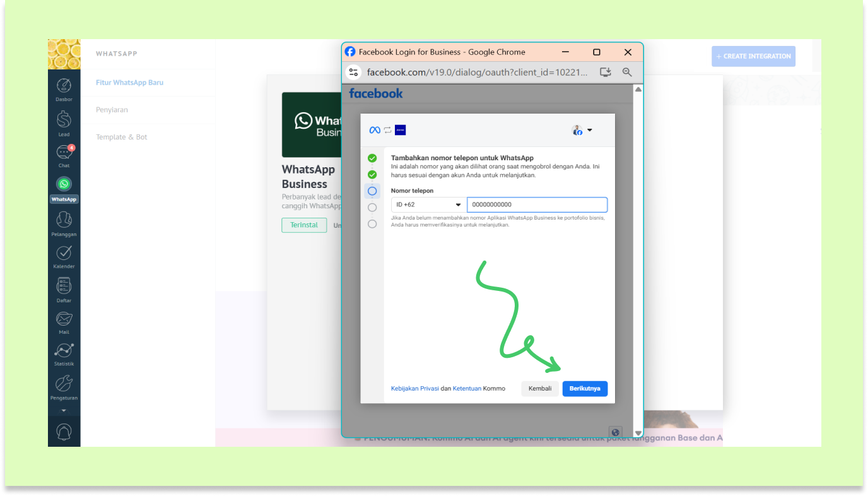Click the first completed step checkmark
Viewport: 868px width, 496px height.
372,158
